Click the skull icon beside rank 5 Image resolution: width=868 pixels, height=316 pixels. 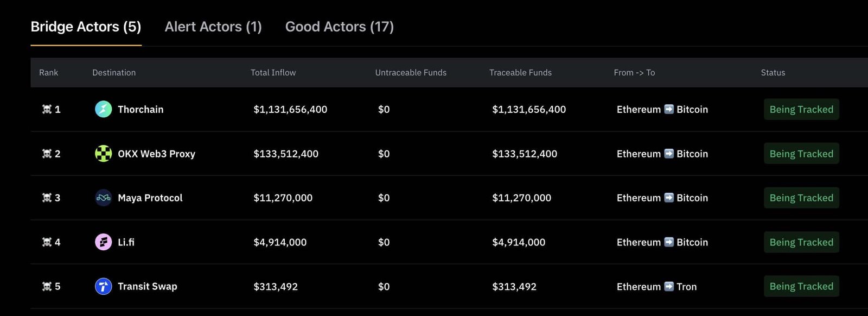coord(47,287)
